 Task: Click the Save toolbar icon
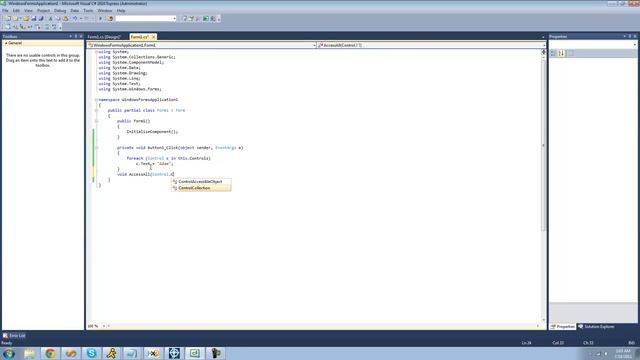pos(34,18)
